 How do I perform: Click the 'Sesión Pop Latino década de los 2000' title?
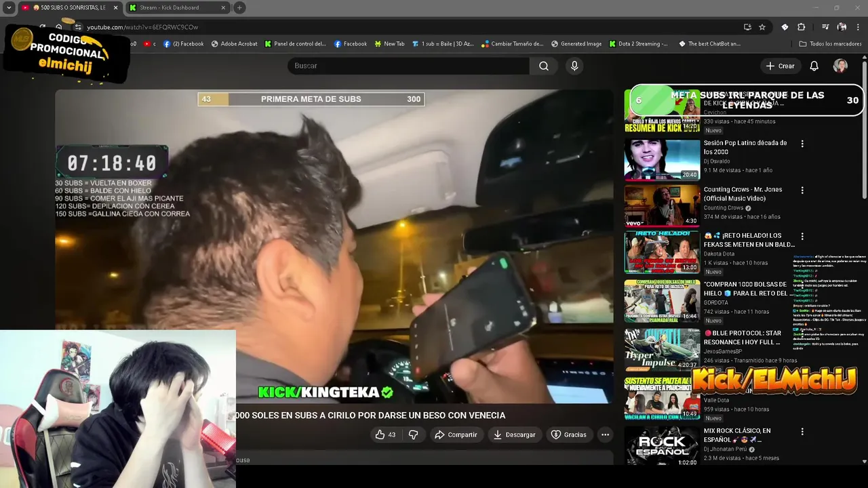click(745, 148)
